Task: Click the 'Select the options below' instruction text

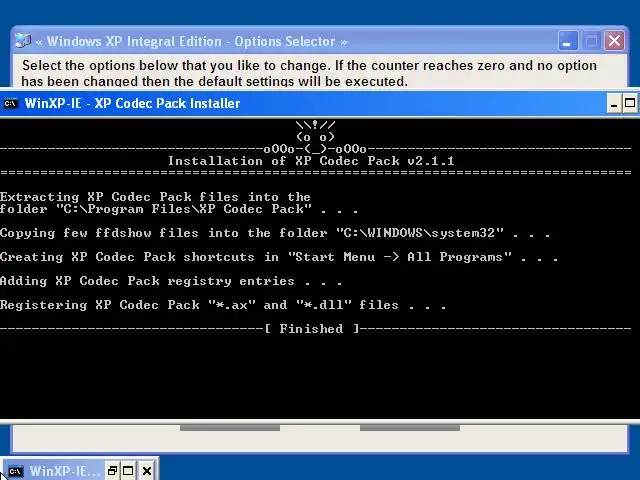Action: click(309, 65)
